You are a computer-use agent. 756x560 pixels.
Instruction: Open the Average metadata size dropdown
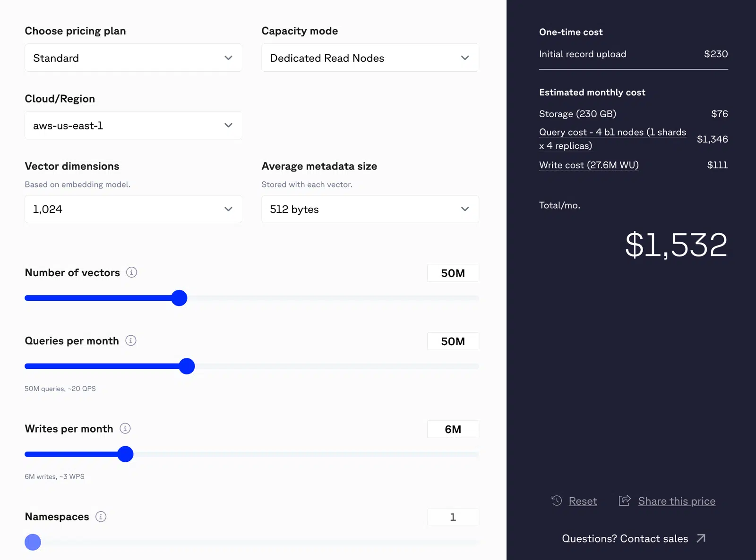pyautogui.click(x=370, y=209)
